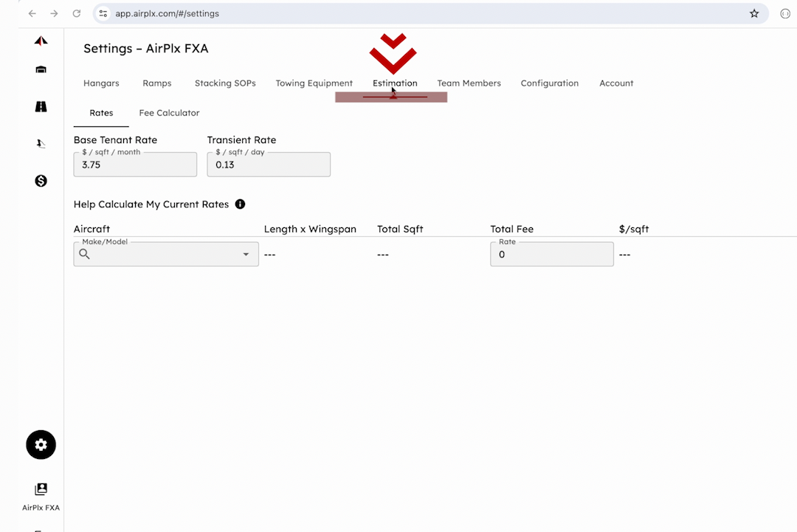The height and width of the screenshot is (532, 797).
Task: Open the dollar sign billing icon
Action: (41, 181)
